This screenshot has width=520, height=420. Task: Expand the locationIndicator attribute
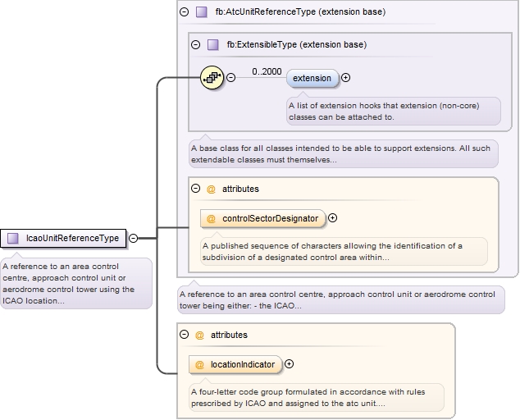[x=289, y=364]
